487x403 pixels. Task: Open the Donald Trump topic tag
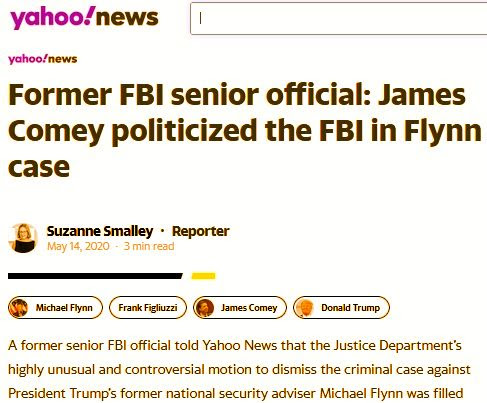341,307
